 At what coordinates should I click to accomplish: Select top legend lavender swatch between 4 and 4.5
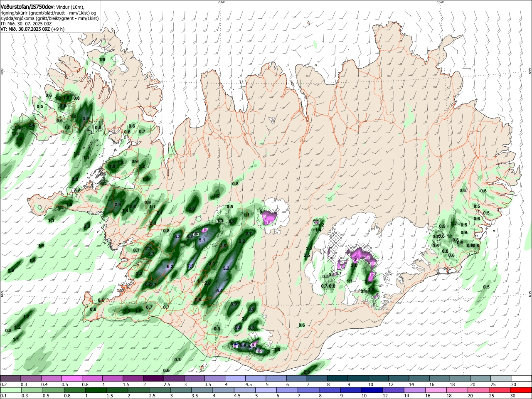[x=235, y=379]
